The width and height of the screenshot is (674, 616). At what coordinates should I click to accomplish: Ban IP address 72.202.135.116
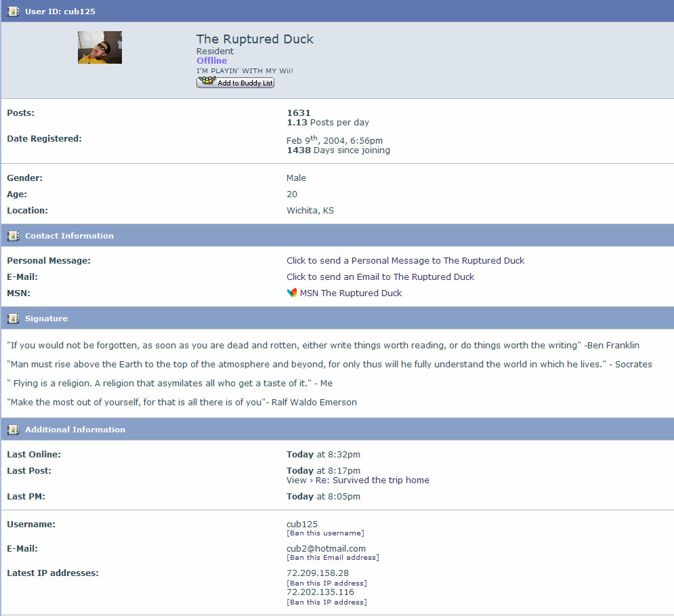[x=327, y=602]
